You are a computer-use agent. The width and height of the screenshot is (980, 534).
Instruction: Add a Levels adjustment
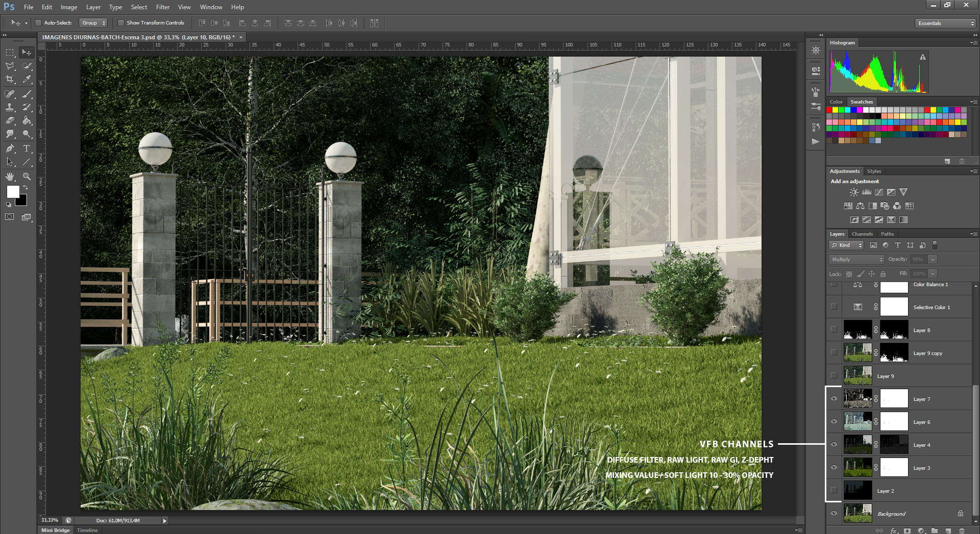[867, 192]
